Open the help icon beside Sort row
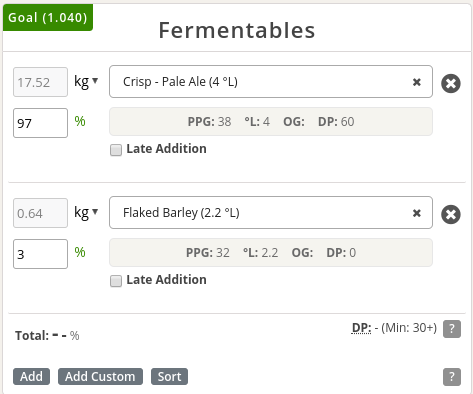 (452, 377)
